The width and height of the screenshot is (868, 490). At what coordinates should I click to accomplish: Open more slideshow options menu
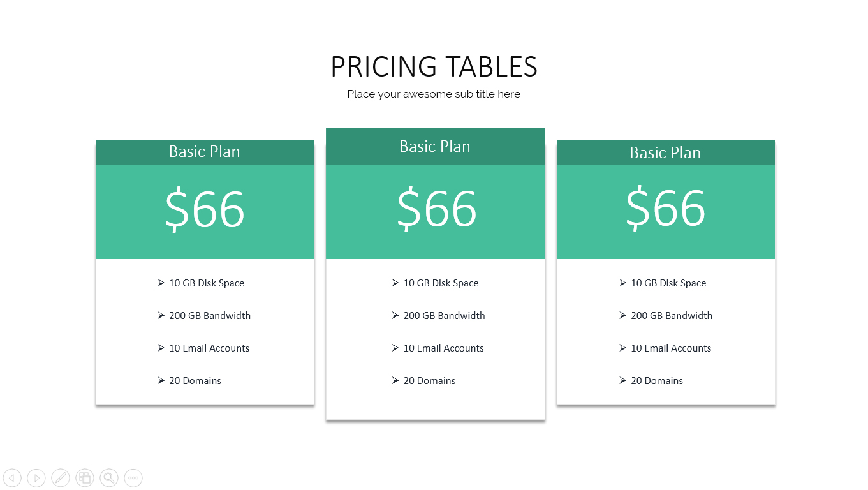(x=133, y=477)
